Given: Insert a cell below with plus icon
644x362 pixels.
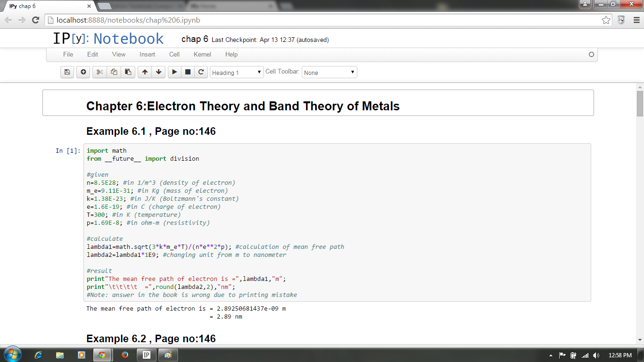Looking at the screenshot, I should tap(83, 72).
